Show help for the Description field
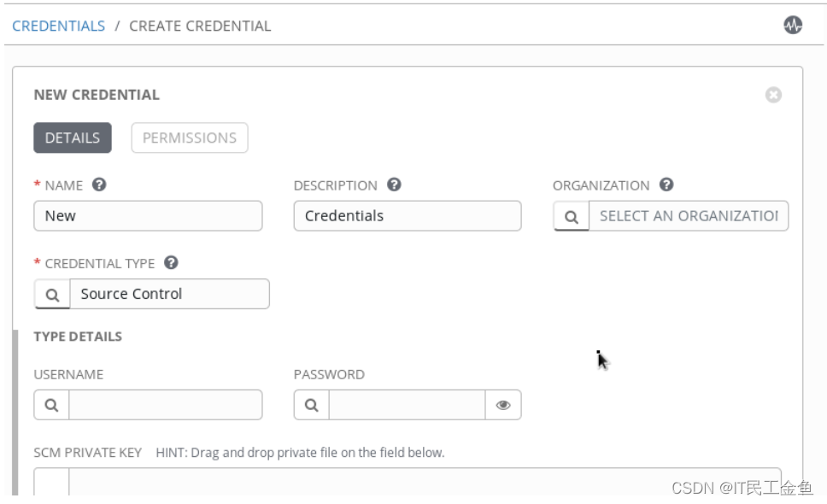Image resolution: width=827 pixels, height=504 pixels. [x=394, y=185]
